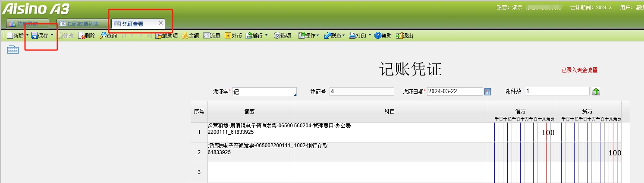The image size is (644, 183).
Task: Click 外币 foreign currency button
Action: pos(233,36)
